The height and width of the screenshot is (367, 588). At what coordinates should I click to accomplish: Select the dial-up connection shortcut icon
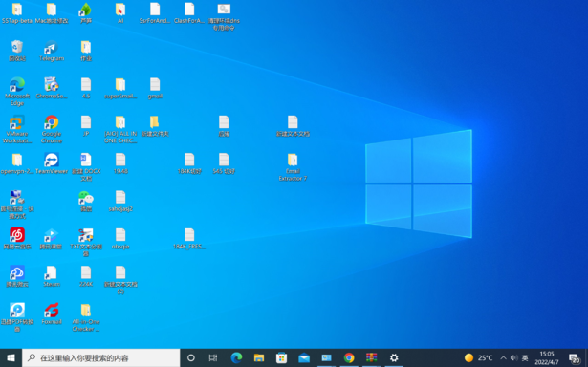point(17,205)
